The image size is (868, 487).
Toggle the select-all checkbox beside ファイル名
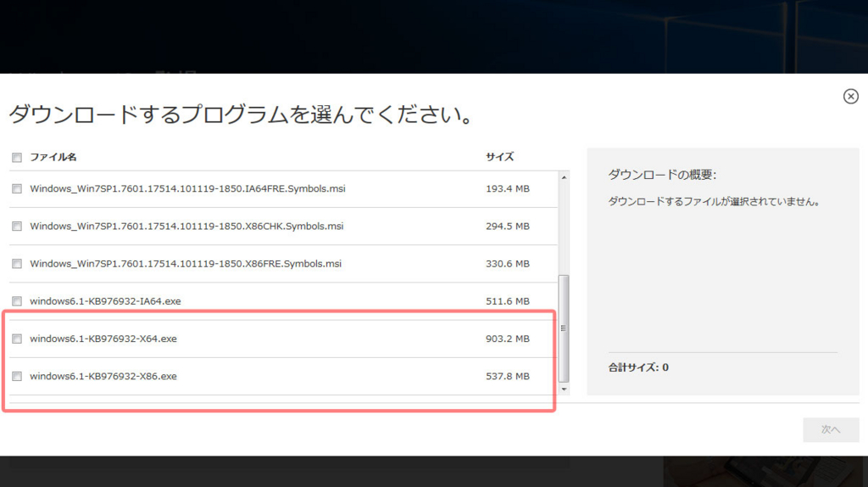tap(17, 158)
